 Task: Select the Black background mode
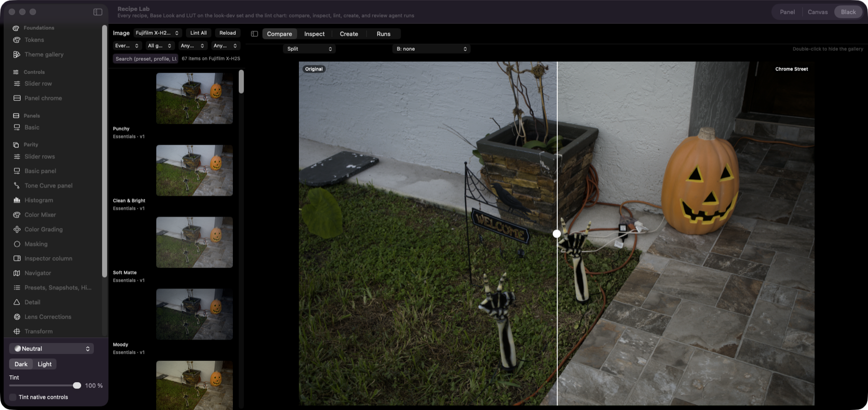848,12
